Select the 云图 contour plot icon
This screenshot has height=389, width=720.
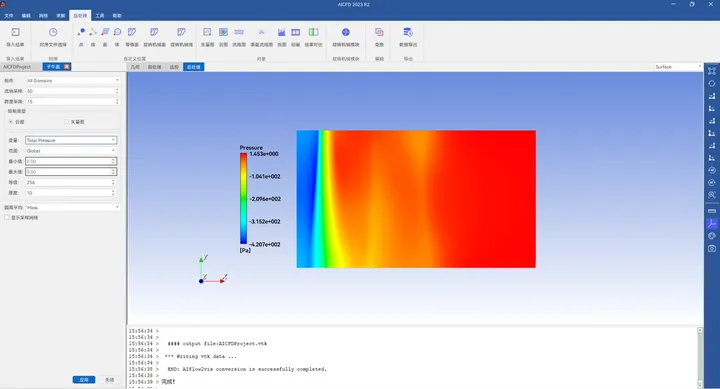tap(223, 32)
